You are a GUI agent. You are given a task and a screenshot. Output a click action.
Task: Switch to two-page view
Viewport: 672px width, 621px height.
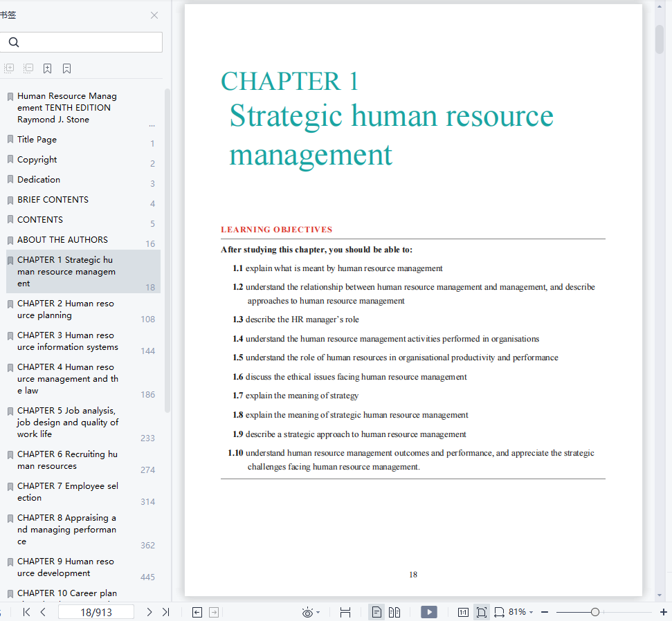394,613
